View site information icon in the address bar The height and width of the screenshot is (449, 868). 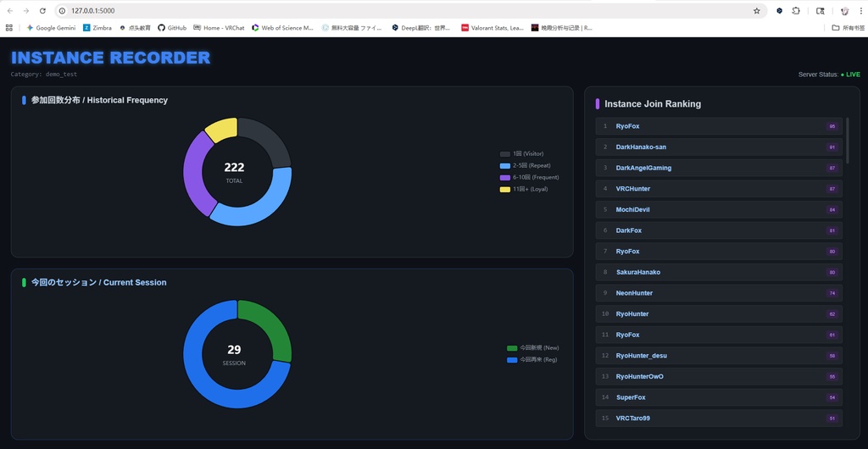pos(63,10)
